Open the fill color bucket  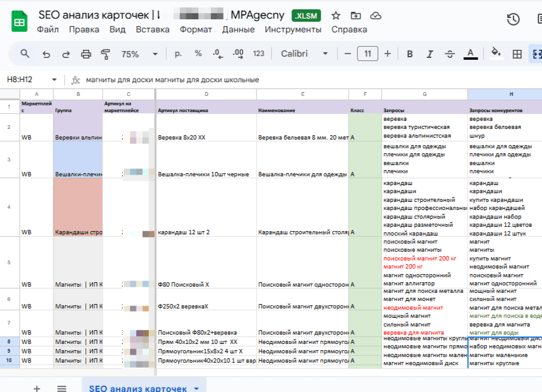pyautogui.click(x=496, y=53)
